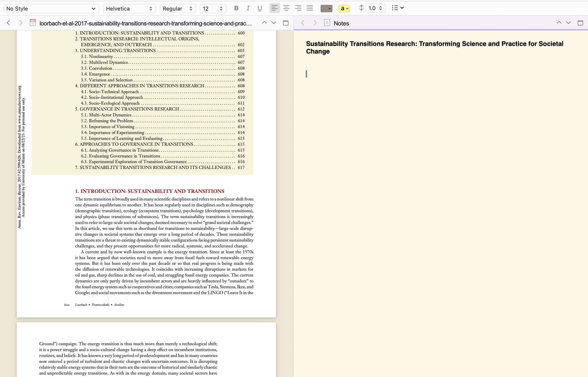
Task: Click the rotated annualreviews.org download notice
Action: pos(21,157)
